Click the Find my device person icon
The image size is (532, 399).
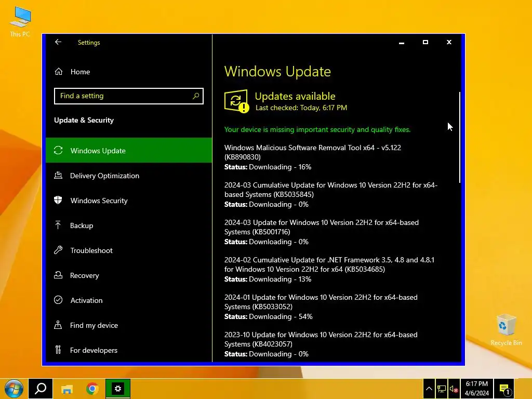pyautogui.click(x=58, y=325)
